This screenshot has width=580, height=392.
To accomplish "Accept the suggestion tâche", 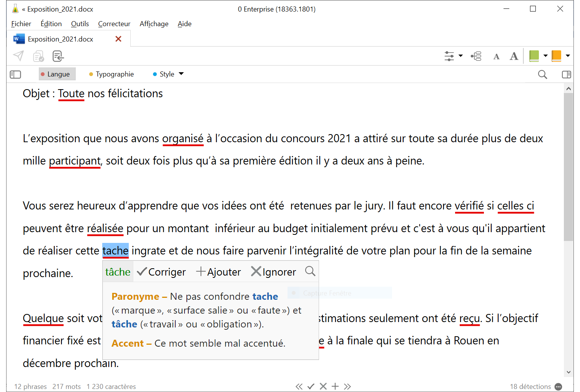I will point(118,272).
